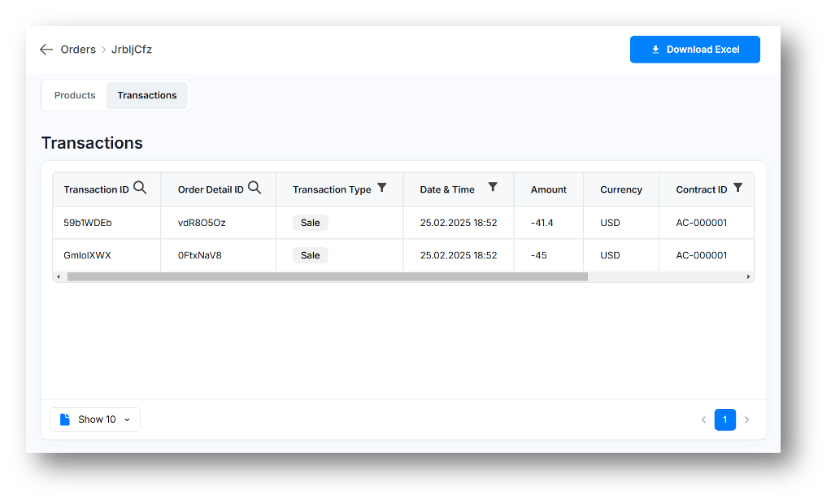Click the document icon beside Show 10

point(65,419)
